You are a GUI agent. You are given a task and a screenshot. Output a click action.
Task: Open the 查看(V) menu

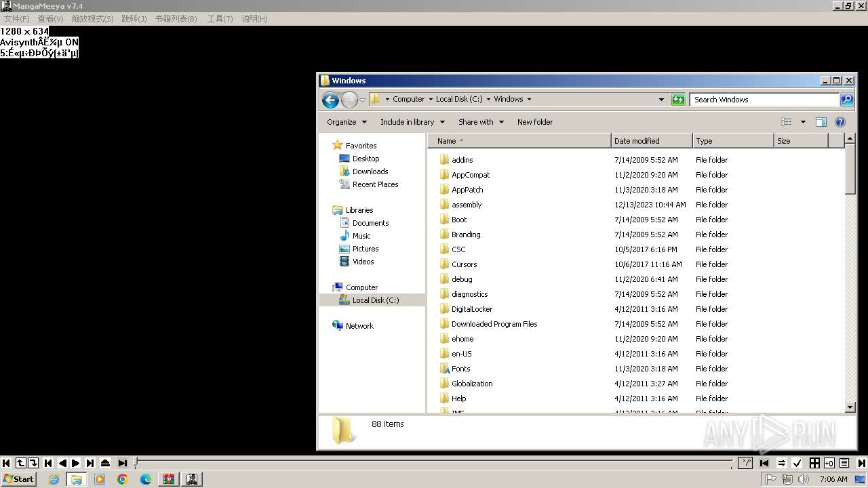click(x=50, y=18)
